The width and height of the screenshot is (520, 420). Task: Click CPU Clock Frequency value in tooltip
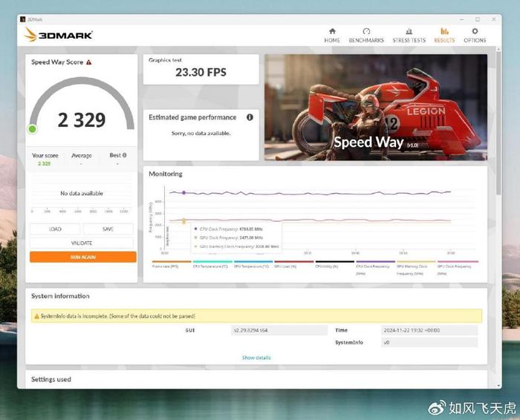point(251,229)
